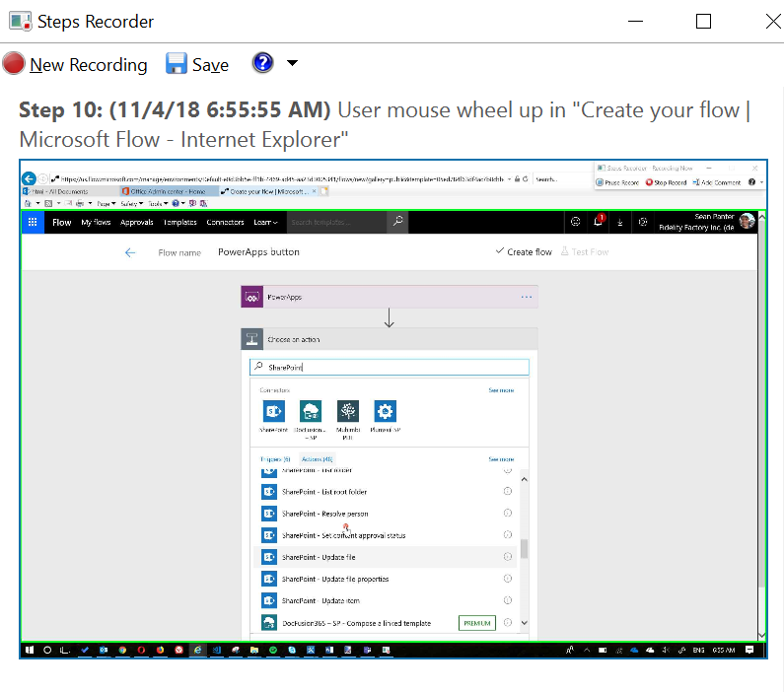Click the actions list scrollbar down arrow
The image size is (784, 692).
point(525,623)
